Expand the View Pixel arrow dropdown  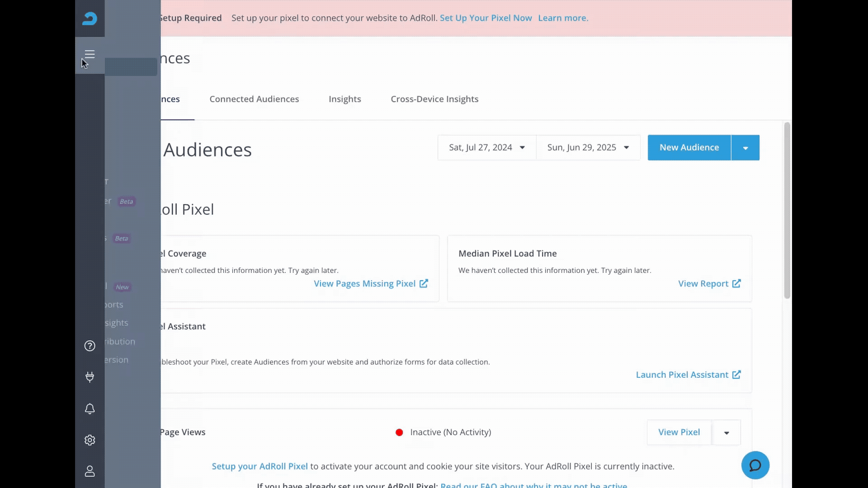[726, 432]
